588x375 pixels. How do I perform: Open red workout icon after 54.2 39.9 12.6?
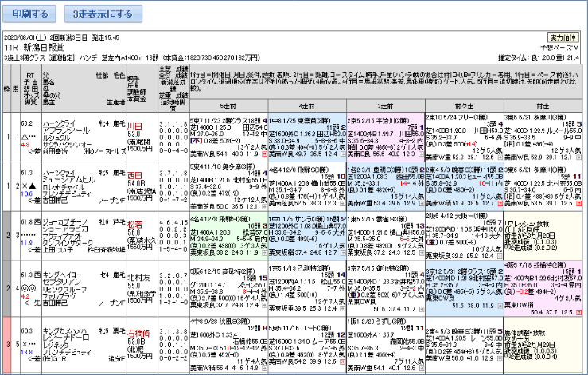coord(343,361)
